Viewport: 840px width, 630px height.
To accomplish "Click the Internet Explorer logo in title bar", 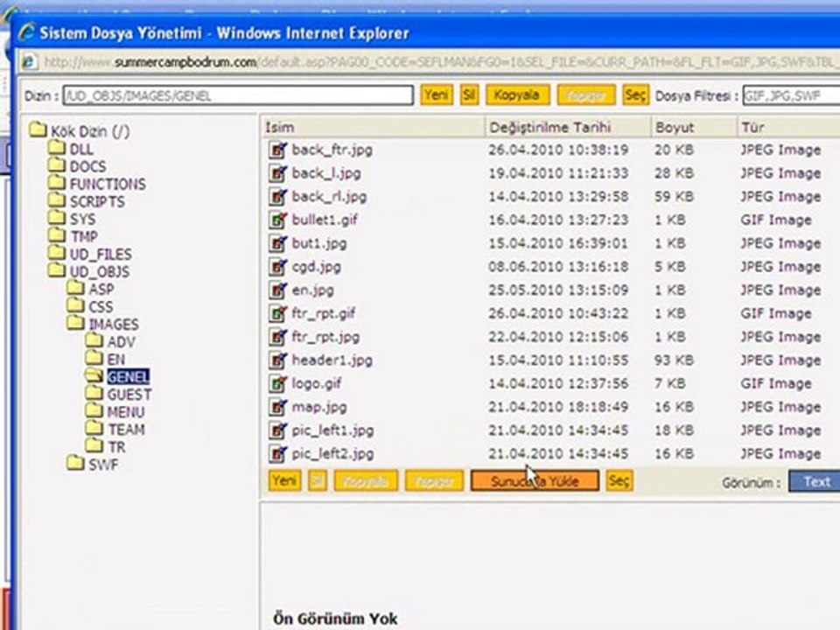I will click(x=27, y=32).
